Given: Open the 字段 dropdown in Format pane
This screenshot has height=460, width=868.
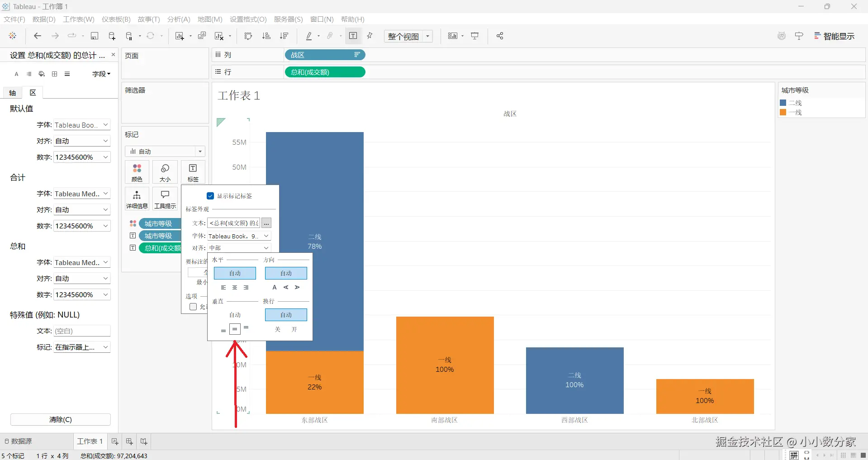Looking at the screenshot, I should [101, 74].
